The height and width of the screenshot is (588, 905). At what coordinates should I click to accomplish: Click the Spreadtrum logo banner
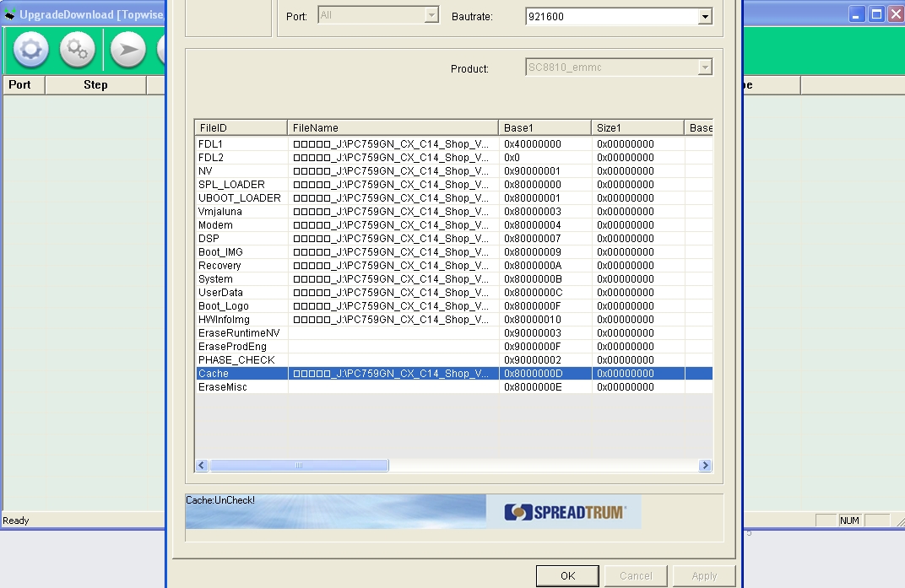(565, 512)
